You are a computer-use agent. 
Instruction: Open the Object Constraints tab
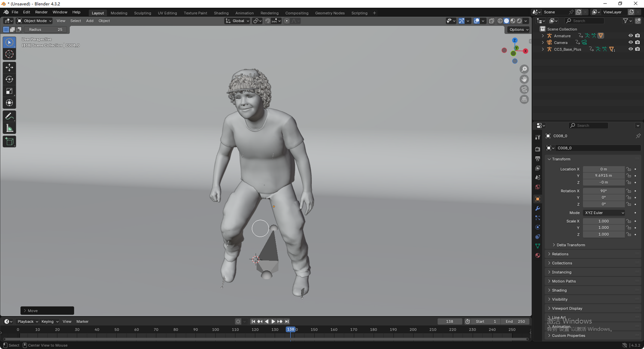click(x=538, y=237)
